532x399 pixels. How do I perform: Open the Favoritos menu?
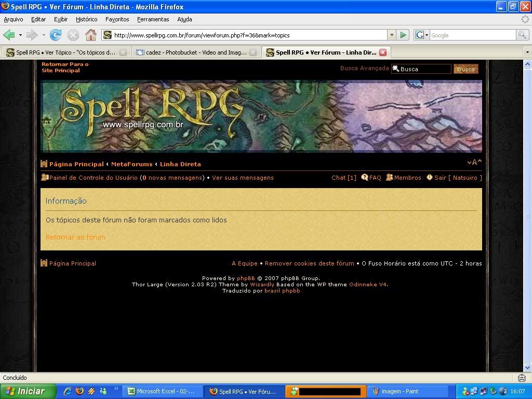pos(117,19)
